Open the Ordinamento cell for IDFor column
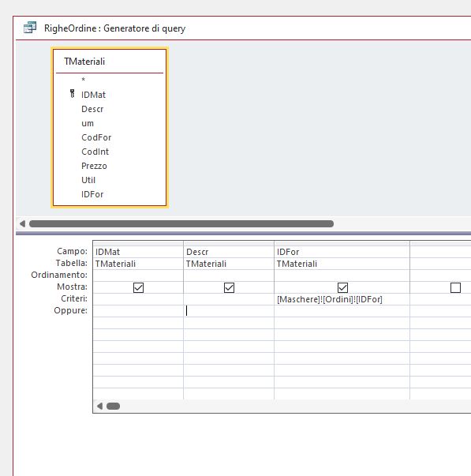 click(x=342, y=275)
